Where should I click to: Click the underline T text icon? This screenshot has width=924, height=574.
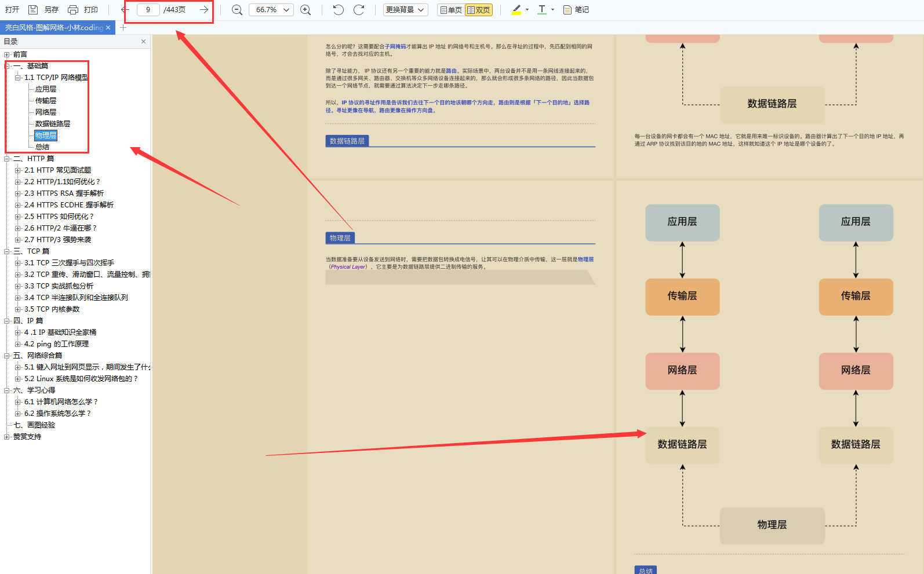(542, 10)
